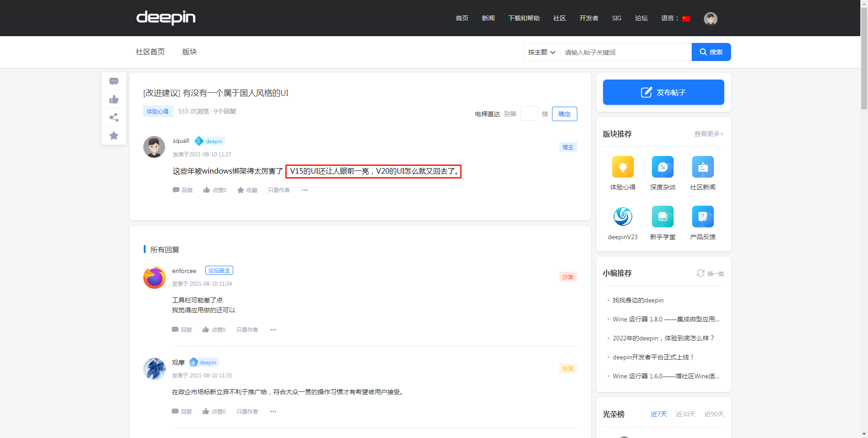Image resolution: width=868 pixels, height=438 pixels.
Task: Like squall's original post
Action: (215, 190)
